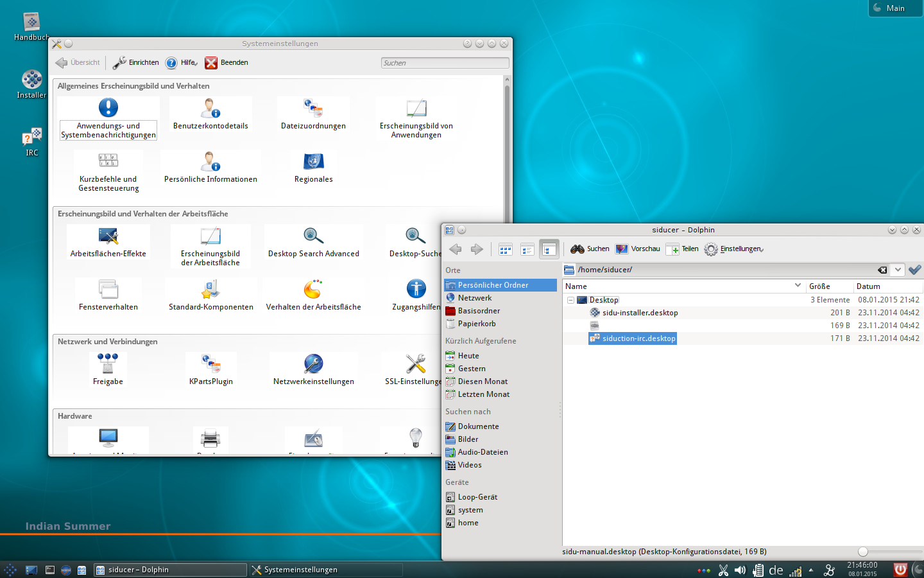Click the Beenden button
The width and height of the screenshot is (924, 578).
point(227,63)
